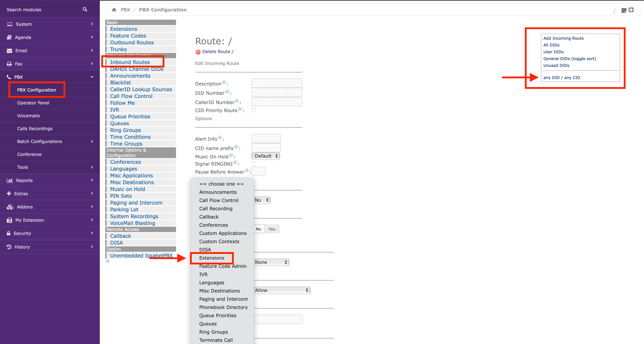Viewport: 644px width, 344px height.
Task: Open the Inbound Routes link
Action: click(x=130, y=62)
